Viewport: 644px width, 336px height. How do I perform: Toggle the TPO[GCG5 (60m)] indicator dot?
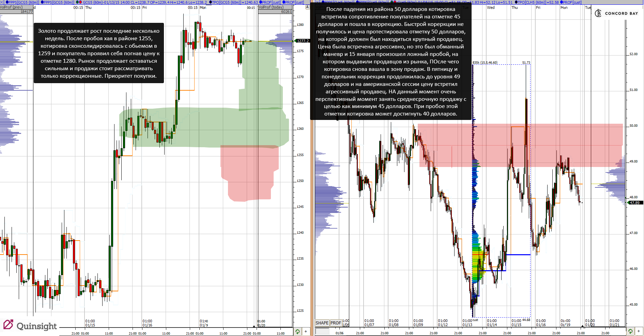[x=211, y=2]
